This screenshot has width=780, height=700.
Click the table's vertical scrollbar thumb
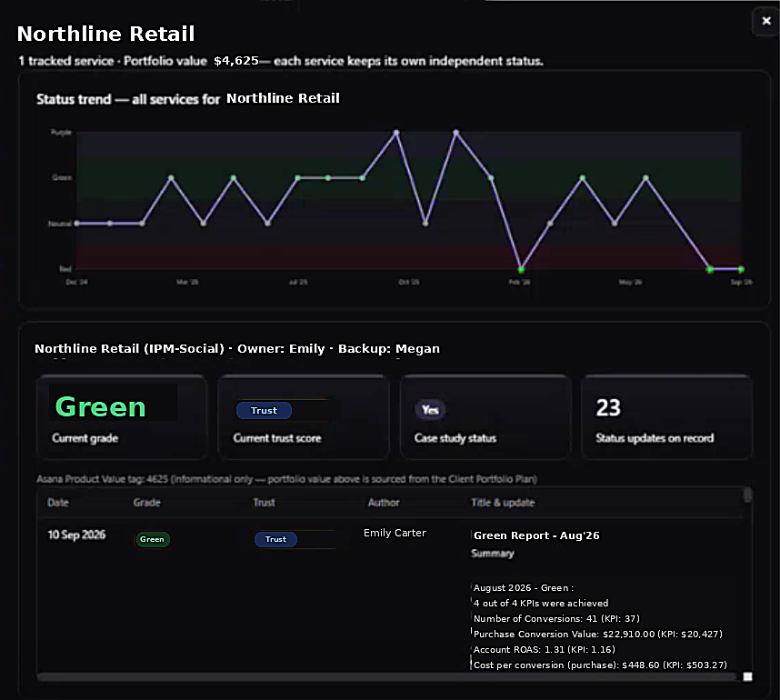747,495
